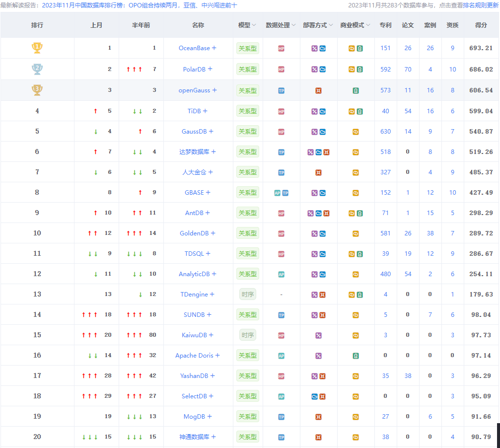Click the 资质 column header
This screenshot has height=448, width=500.
tap(452, 25)
